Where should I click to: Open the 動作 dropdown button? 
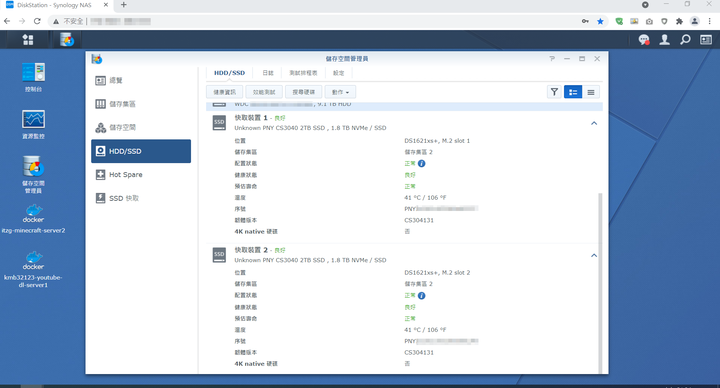coord(340,92)
